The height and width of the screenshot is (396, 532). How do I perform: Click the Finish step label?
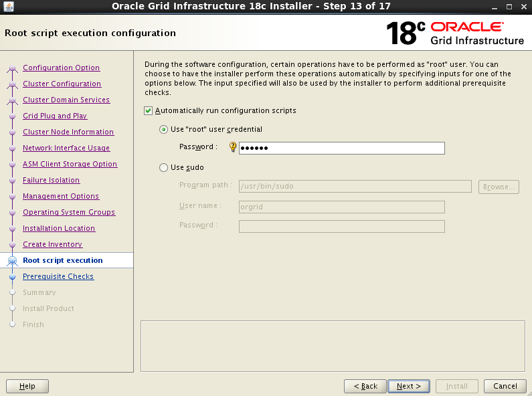(x=33, y=324)
